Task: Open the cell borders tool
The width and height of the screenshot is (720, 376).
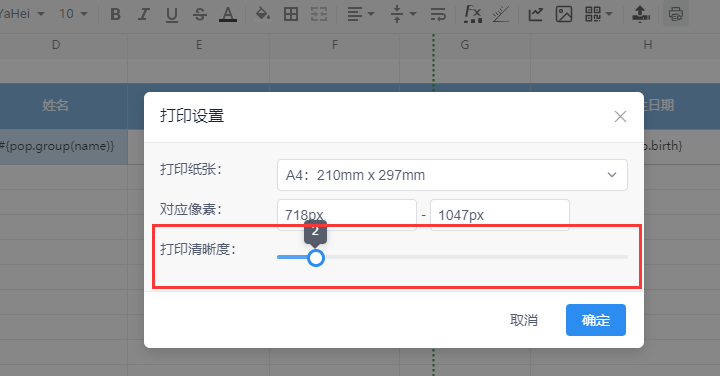Action: [x=291, y=14]
